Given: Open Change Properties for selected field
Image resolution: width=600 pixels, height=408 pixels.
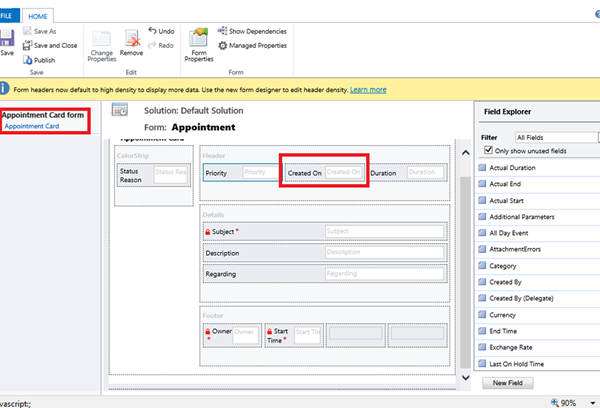Looking at the screenshot, I should pyautogui.click(x=102, y=43).
